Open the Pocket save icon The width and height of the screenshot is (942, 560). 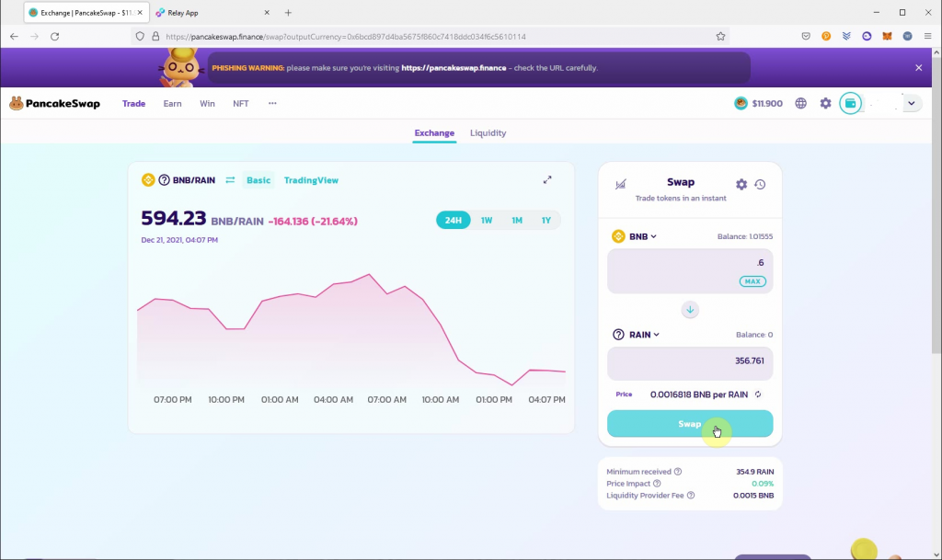[x=806, y=37]
